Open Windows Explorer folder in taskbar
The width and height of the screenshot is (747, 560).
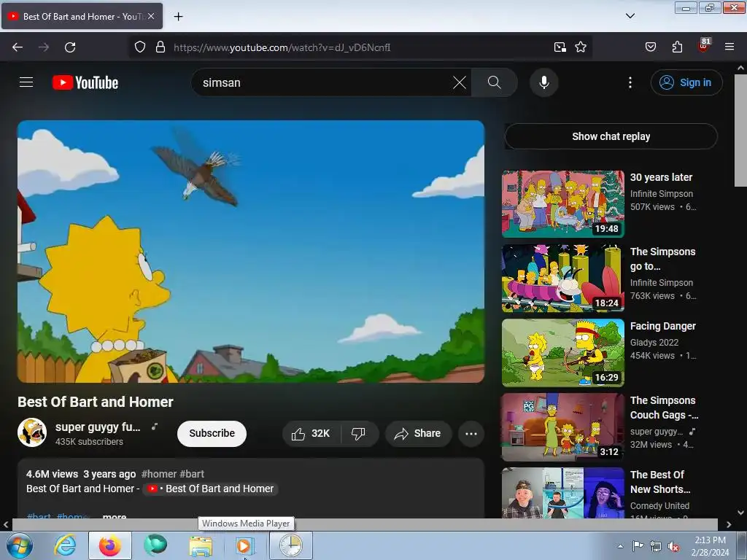(201, 545)
